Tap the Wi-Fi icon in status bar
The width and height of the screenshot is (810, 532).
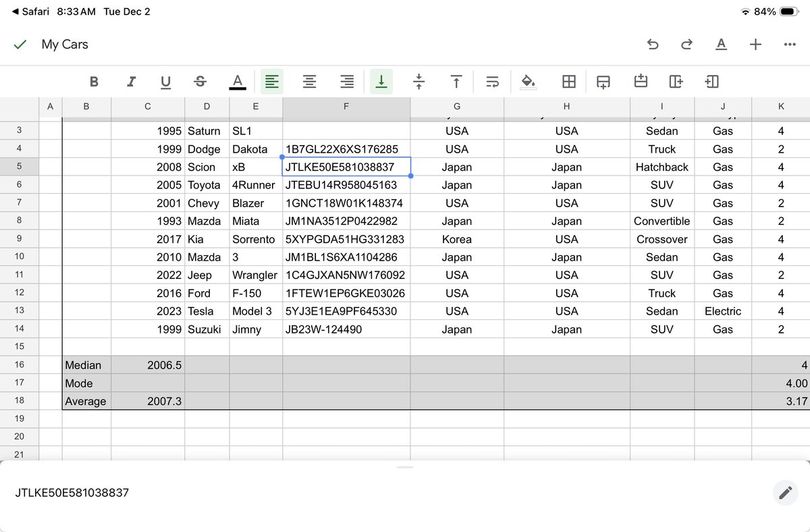click(745, 11)
